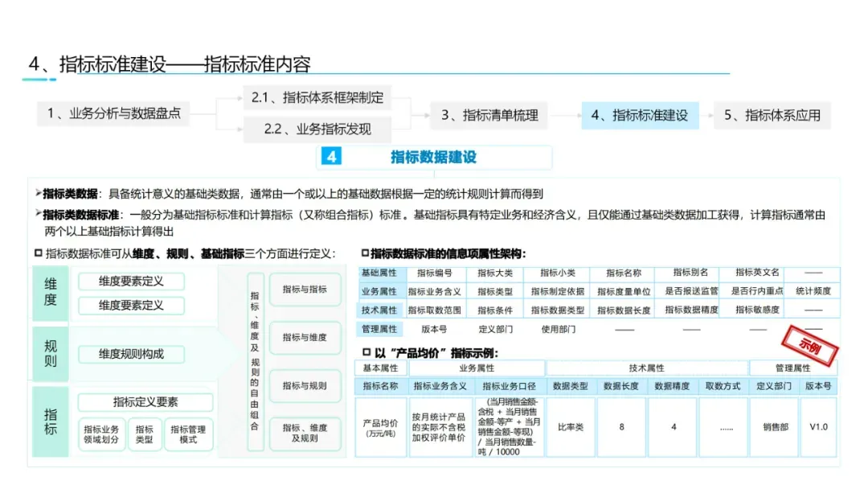Click the '数据类型' column header
The height and width of the screenshot is (489, 868).
pyautogui.click(x=570, y=386)
